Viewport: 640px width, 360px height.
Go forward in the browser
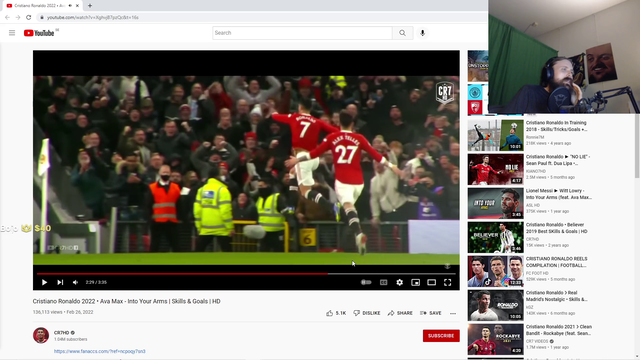tap(18, 18)
